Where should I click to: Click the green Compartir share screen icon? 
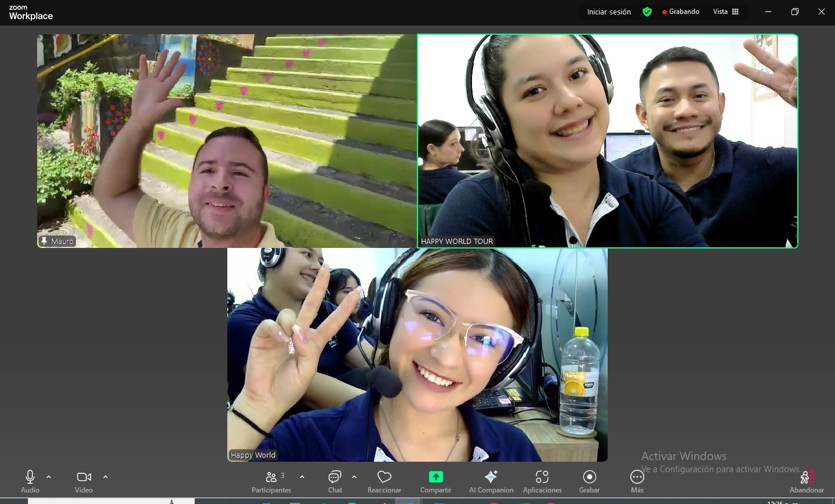pos(435,477)
